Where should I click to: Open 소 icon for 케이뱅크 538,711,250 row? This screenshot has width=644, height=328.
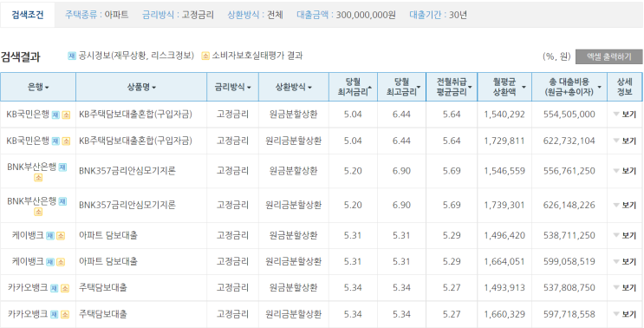pyautogui.click(x=61, y=236)
